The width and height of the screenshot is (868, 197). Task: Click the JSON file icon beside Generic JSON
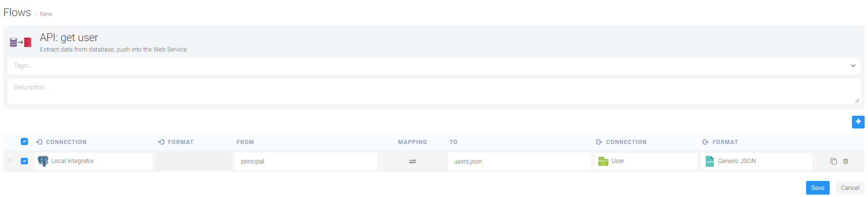point(710,161)
